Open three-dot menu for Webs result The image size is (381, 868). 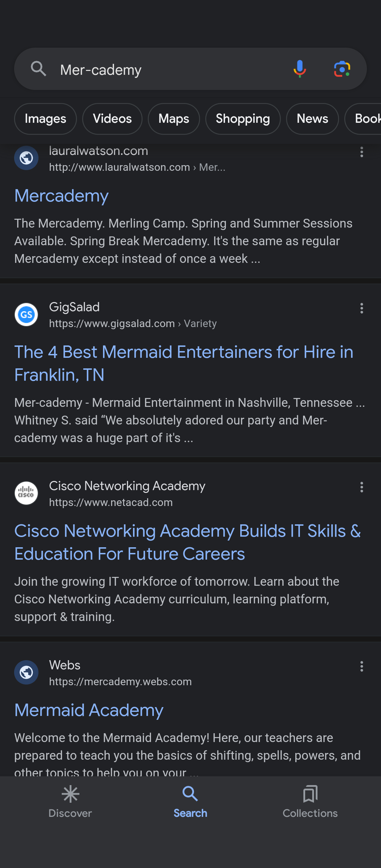pyautogui.click(x=362, y=667)
